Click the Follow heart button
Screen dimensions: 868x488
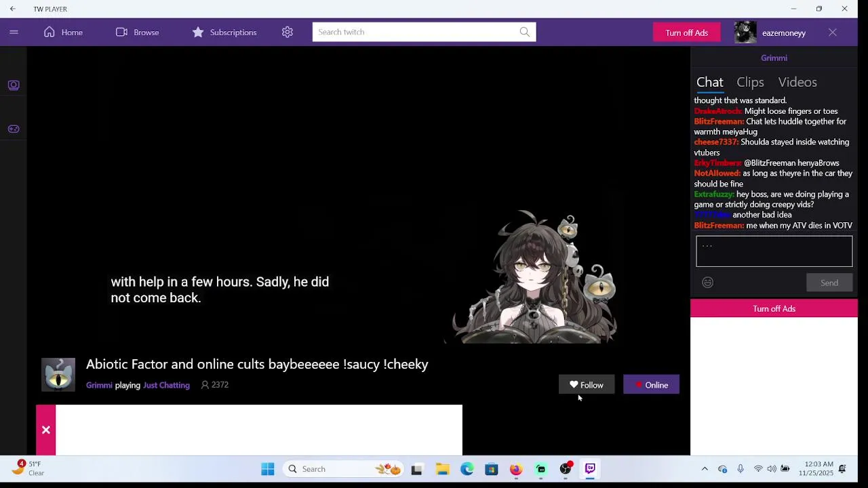587,385
